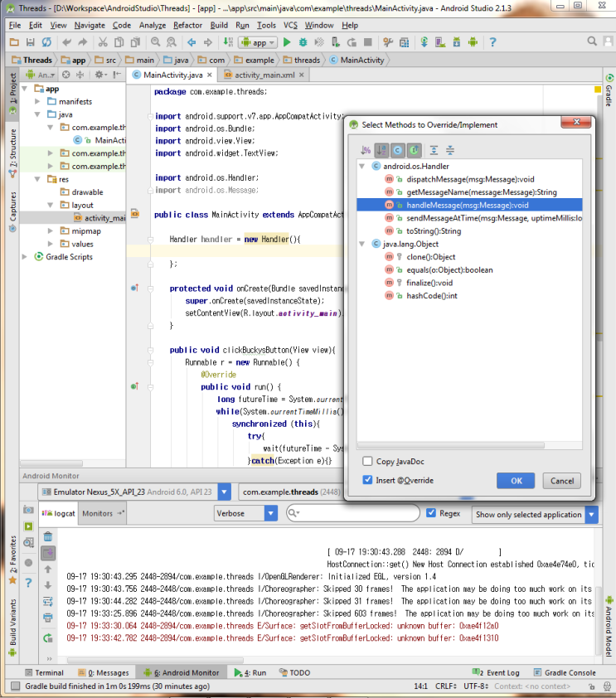Click the logcat search field
The width and height of the screenshot is (616, 698).
[353, 513]
